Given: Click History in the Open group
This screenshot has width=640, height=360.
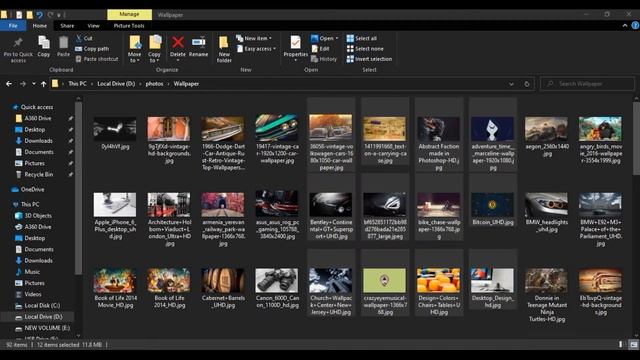Looking at the screenshot, I should 324,59.
